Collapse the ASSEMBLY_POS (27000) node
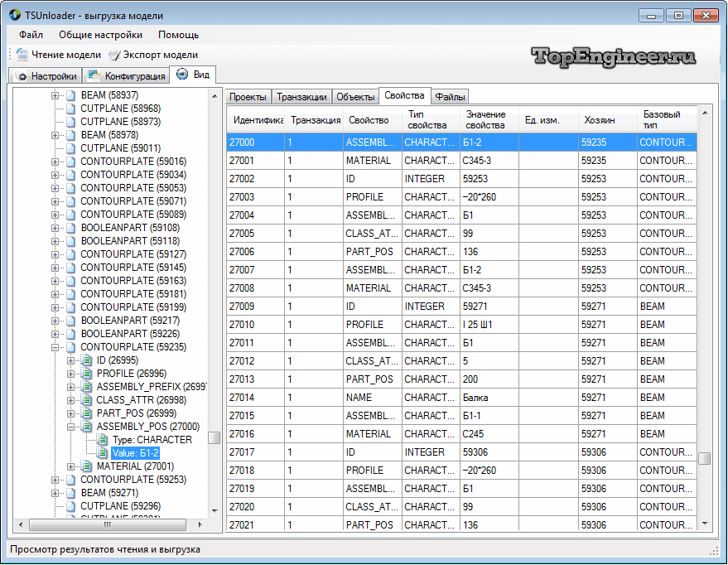The image size is (728, 565). tap(71, 427)
